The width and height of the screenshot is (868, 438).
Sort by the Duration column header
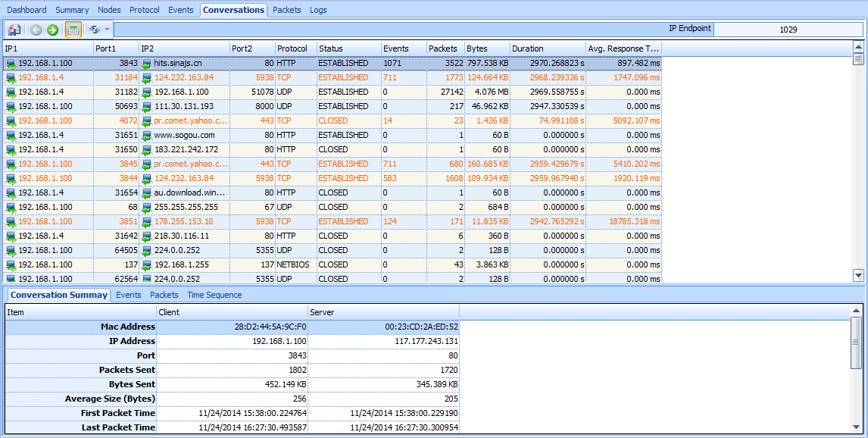point(527,48)
